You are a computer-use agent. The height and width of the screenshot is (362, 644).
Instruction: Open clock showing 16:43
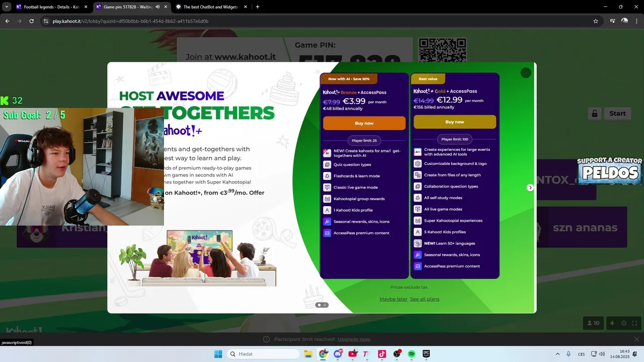620,354
